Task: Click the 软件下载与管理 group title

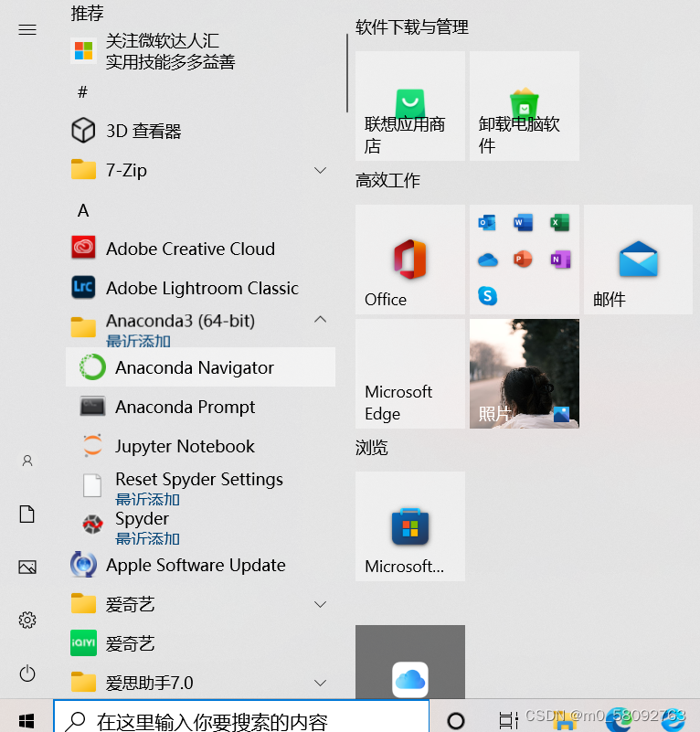Action: [412, 27]
